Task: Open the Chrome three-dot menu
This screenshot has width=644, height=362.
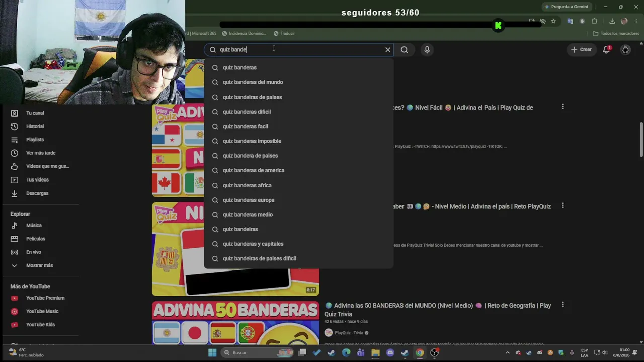Action: pos(636,21)
